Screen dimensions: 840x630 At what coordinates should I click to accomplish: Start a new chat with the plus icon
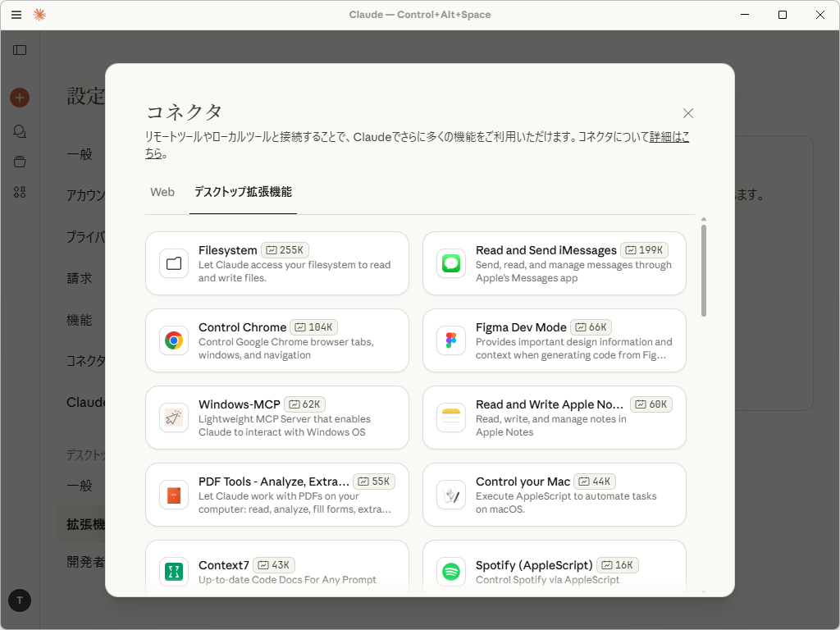[19, 97]
